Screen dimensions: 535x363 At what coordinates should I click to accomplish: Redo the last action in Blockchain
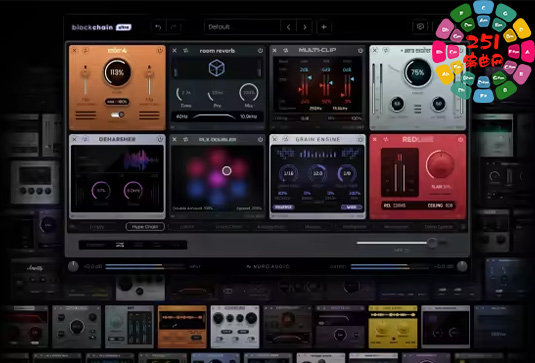(x=173, y=27)
